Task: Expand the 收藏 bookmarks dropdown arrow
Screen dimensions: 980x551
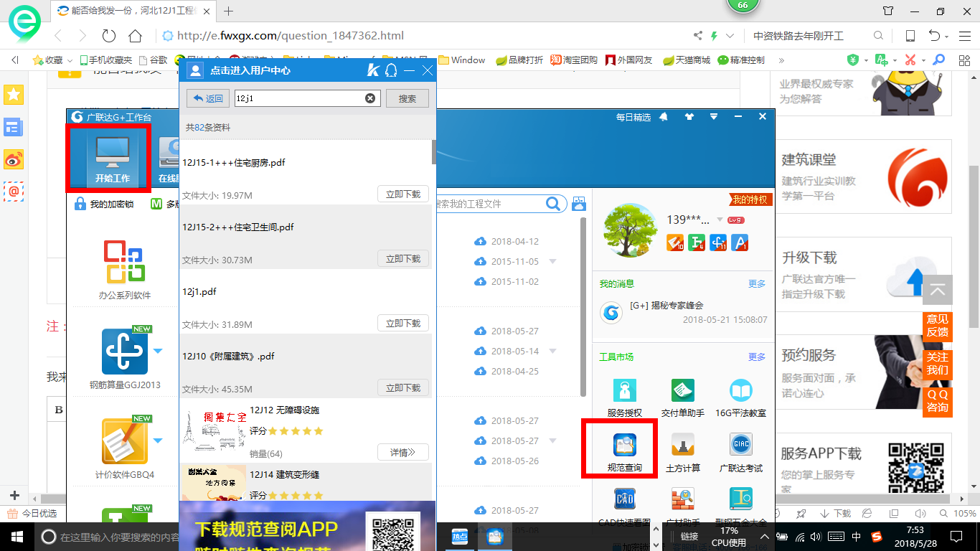Action: click(x=69, y=60)
